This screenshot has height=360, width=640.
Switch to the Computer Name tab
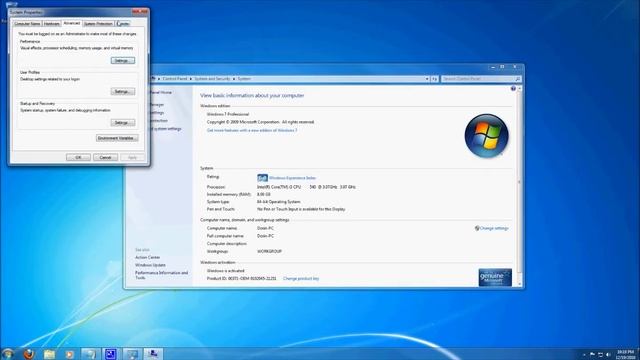[27, 24]
